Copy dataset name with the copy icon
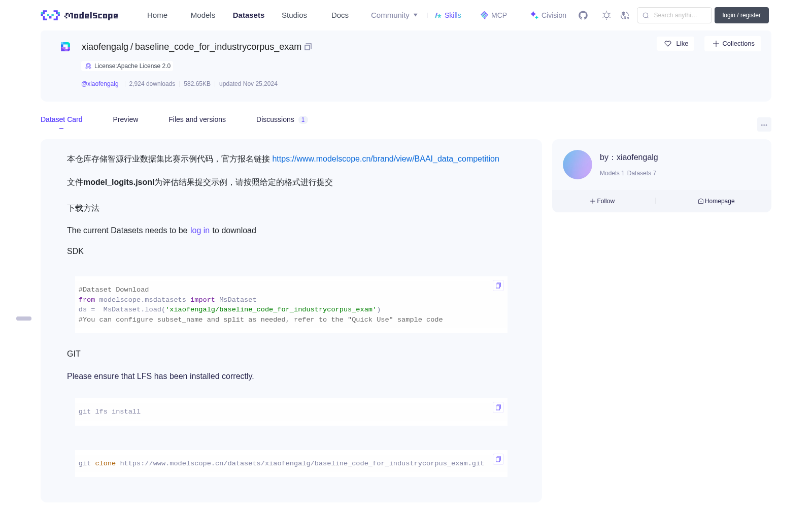Viewport: 812px width, 508px height. tap(308, 47)
